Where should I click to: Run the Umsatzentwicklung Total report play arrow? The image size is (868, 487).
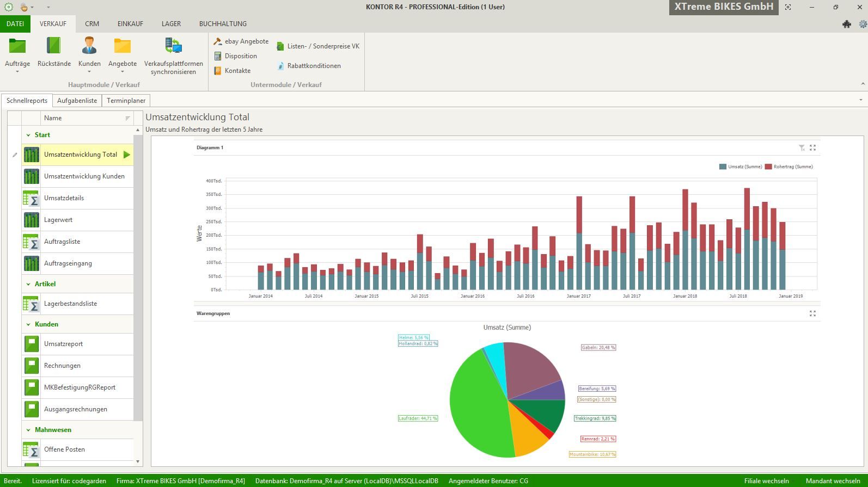127,155
